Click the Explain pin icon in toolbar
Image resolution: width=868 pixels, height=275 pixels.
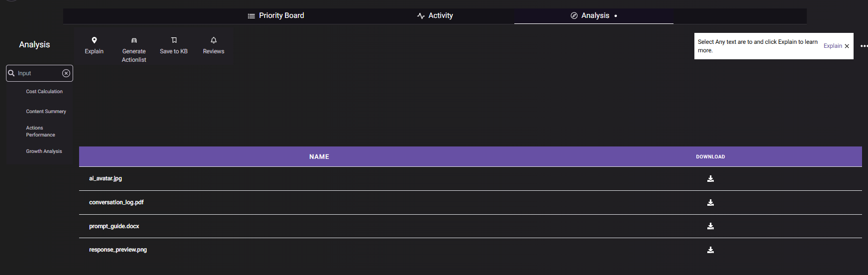[x=94, y=40]
